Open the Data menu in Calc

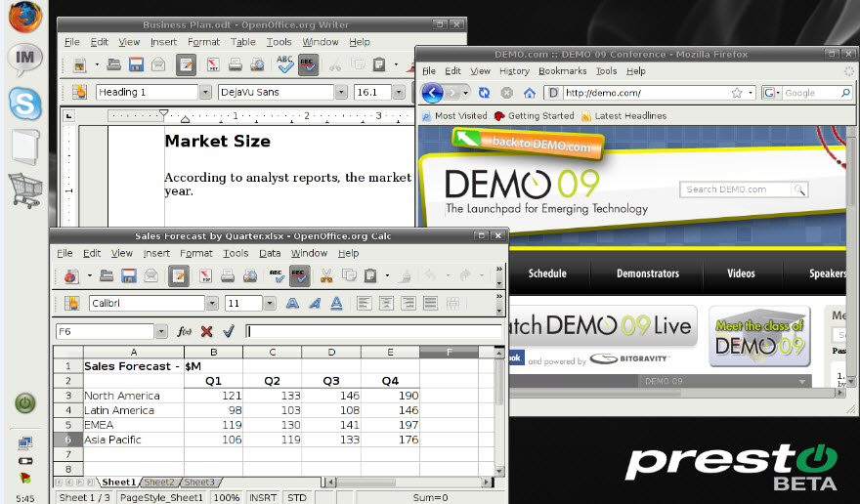pos(270,253)
